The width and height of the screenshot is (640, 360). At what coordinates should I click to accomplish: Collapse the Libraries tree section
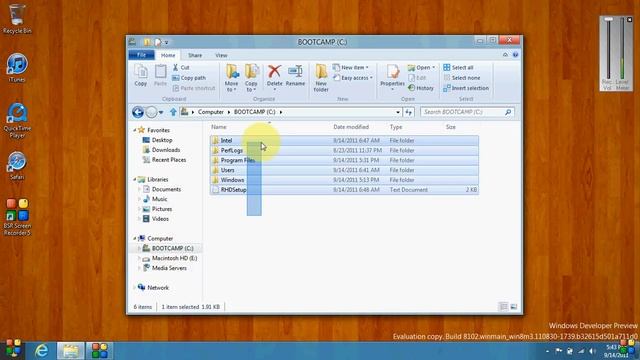(x=135, y=180)
